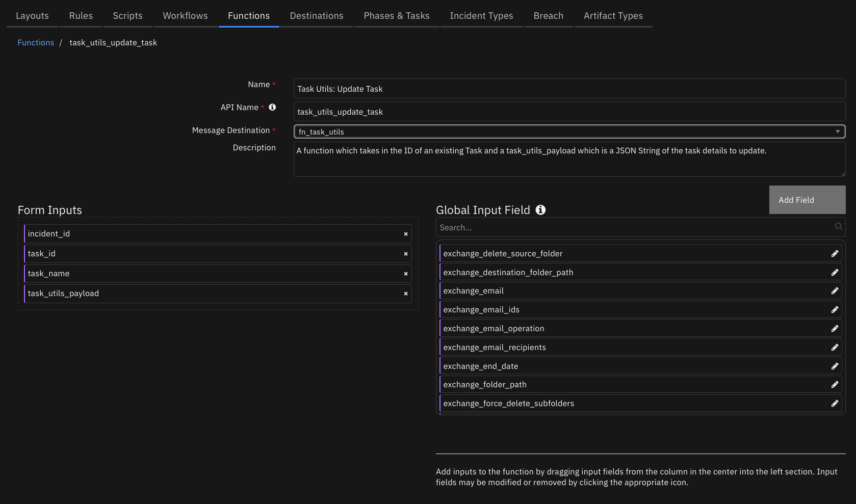Open the Rules tab
856x504 pixels.
click(x=81, y=16)
